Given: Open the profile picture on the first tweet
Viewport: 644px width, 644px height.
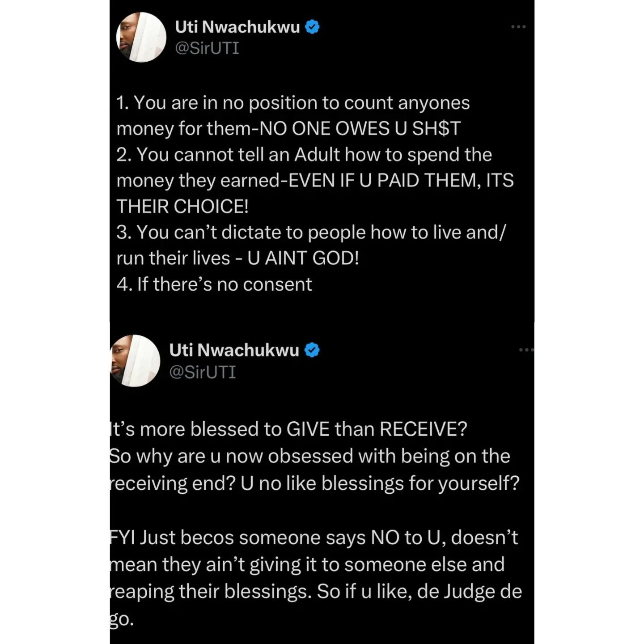Looking at the screenshot, I should click(x=141, y=38).
